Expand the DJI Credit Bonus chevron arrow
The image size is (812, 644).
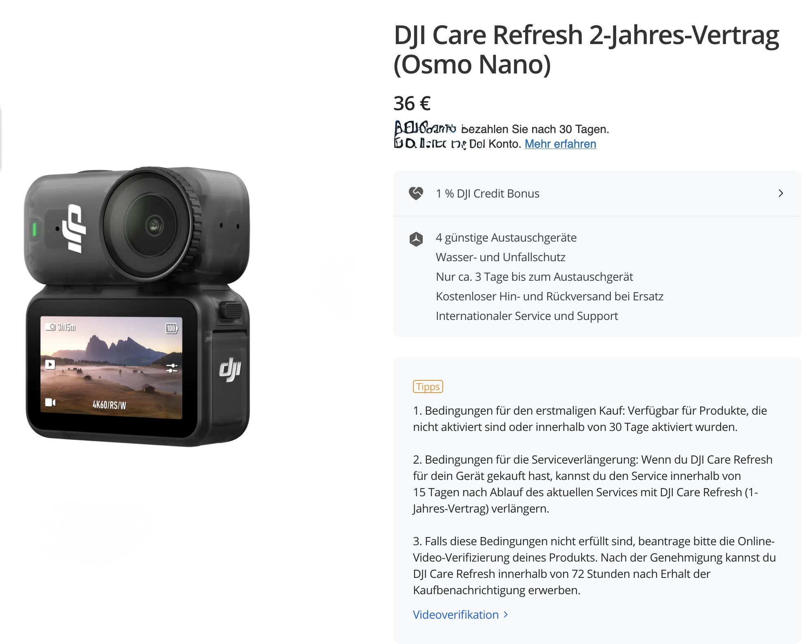point(781,193)
